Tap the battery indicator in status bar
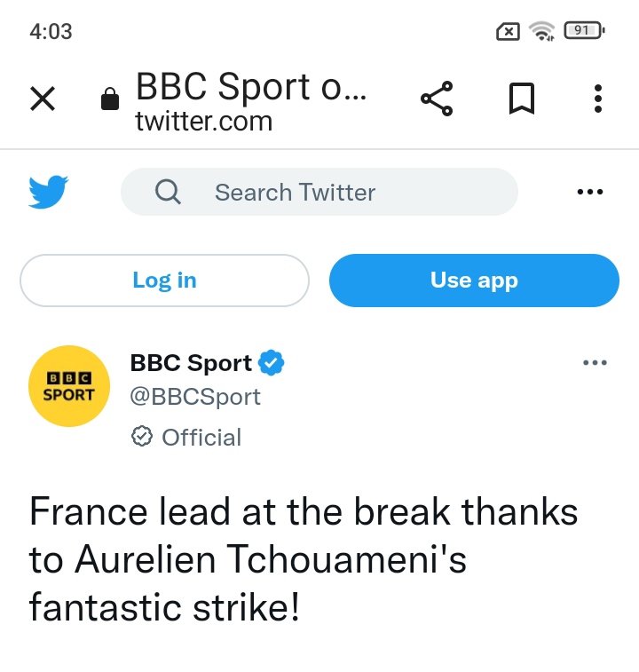 pyautogui.click(x=583, y=31)
